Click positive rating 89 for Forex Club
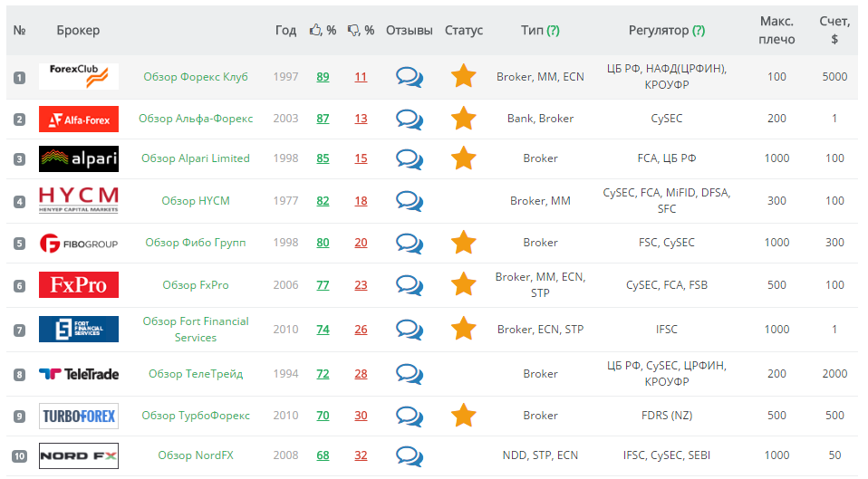Viewport: 868px width, 479px height. pos(323,77)
